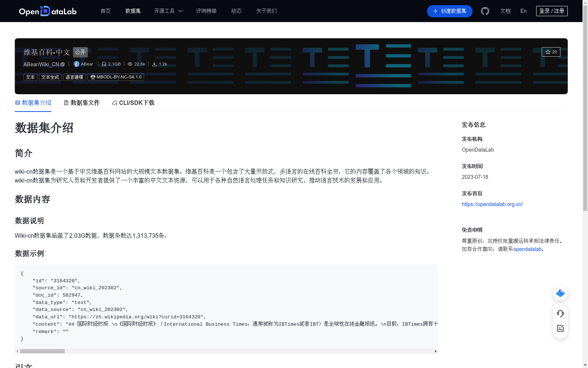Click the opendatalab contact link
This screenshot has width=588, height=368.
tap(527, 249)
